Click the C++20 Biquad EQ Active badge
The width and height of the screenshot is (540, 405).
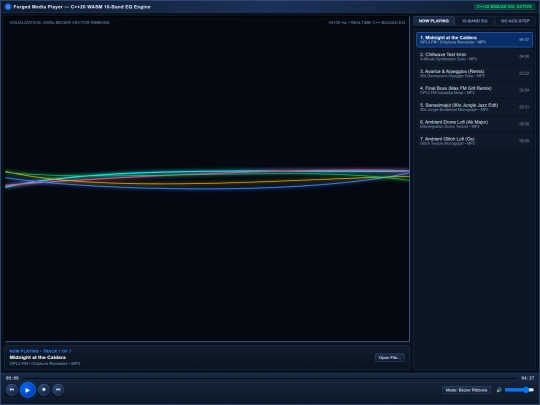click(x=504, y=7)
